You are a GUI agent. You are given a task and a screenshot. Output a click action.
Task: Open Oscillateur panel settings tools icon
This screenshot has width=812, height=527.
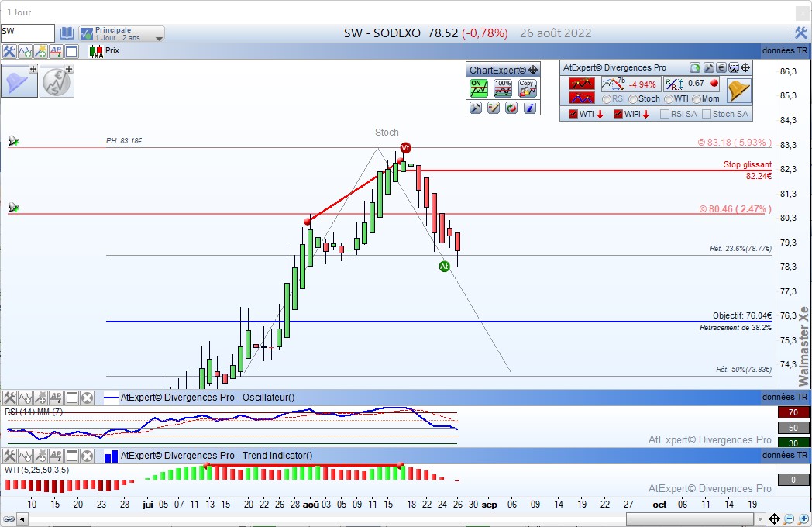point(9,398)
